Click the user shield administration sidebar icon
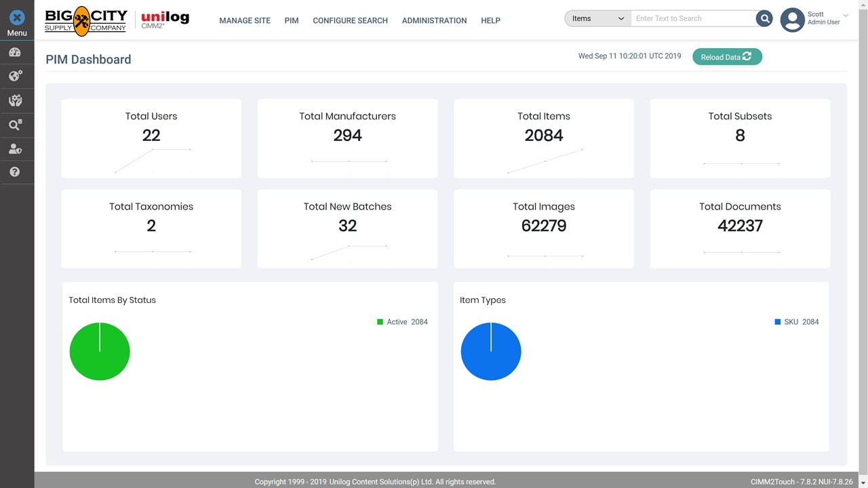 (x=15, y=149)
